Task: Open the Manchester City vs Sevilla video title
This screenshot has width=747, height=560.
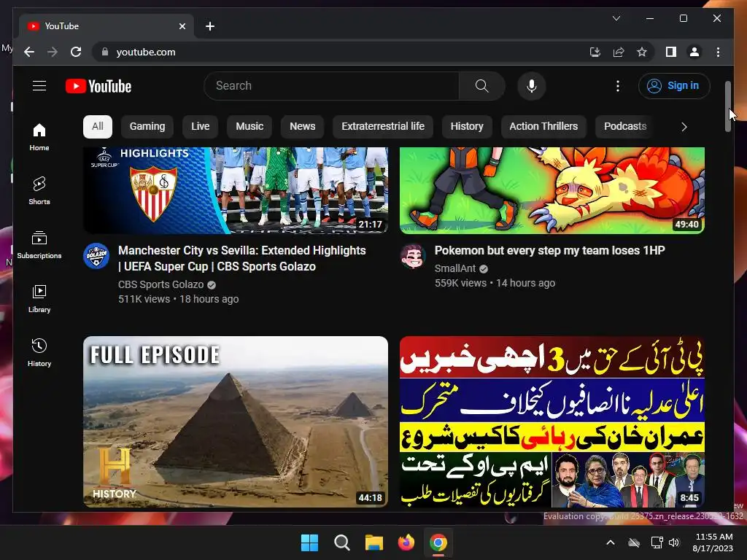Action: [x=242, y=259]
